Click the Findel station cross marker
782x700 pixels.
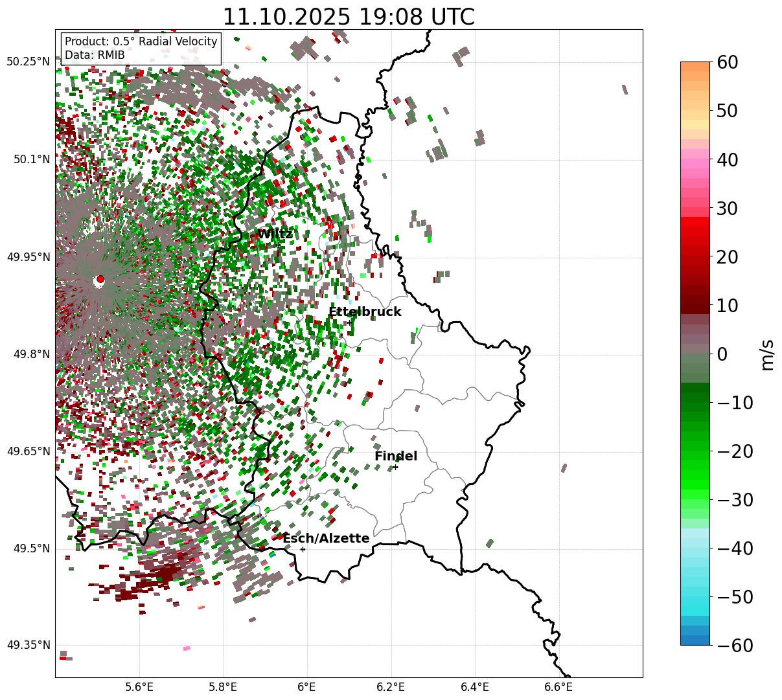(395, 467)
